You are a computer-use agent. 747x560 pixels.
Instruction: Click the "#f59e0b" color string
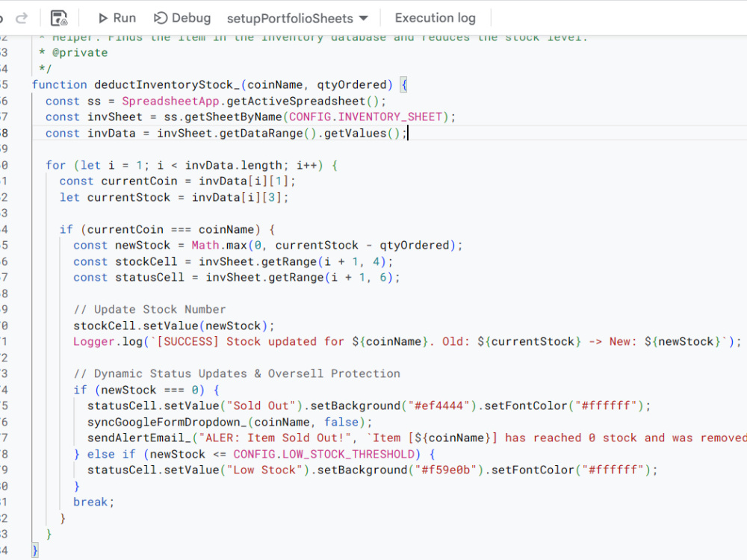click(446, 470)
